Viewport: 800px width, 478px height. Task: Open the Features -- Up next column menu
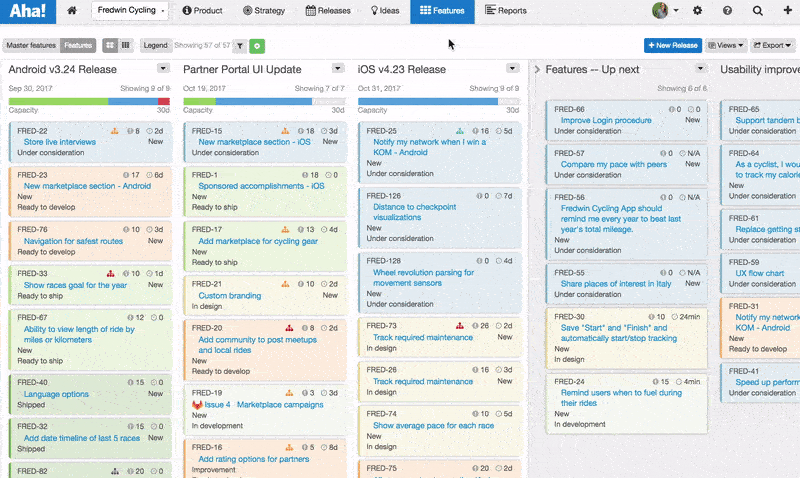(x=701, y=68)
